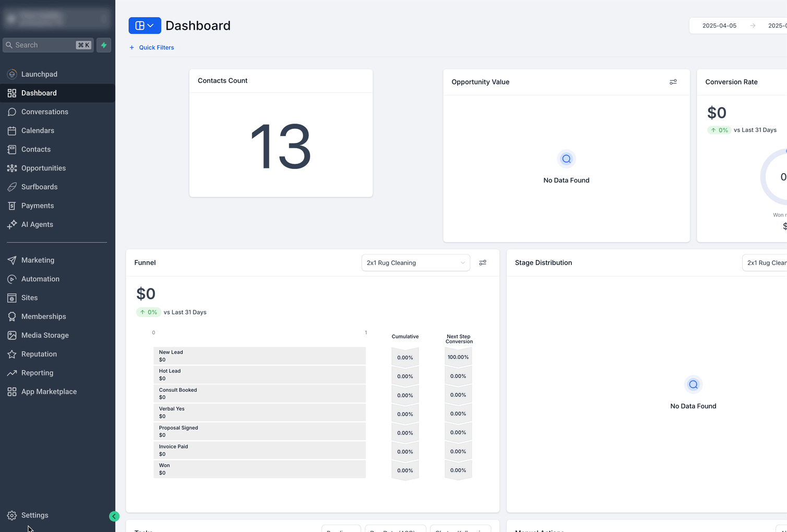Click the lightning bolt beside the search bar
This screenshot has height=532, width=787.
click(x=103, y=45)
